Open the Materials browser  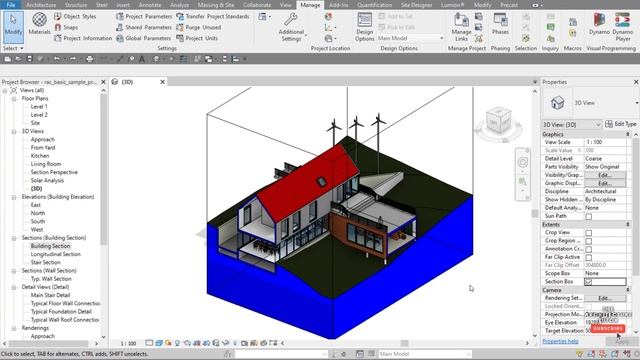(x=39, y=24)
